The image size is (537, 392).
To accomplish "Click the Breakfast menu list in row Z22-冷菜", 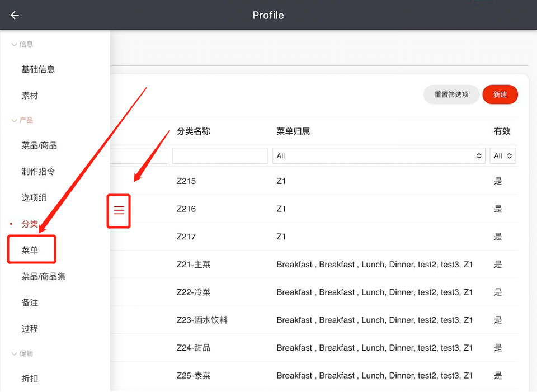I will pyautogui.click(x=375, y=292).
